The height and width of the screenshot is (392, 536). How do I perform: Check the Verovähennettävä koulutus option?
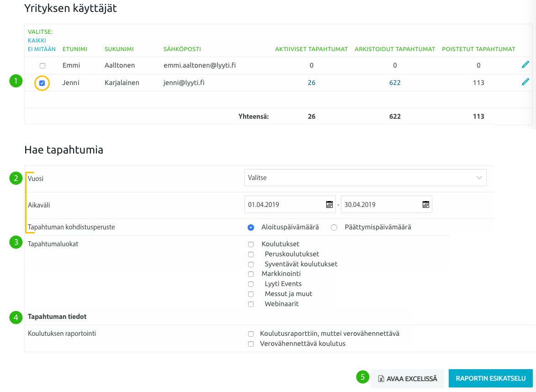[x=251, y=344]
